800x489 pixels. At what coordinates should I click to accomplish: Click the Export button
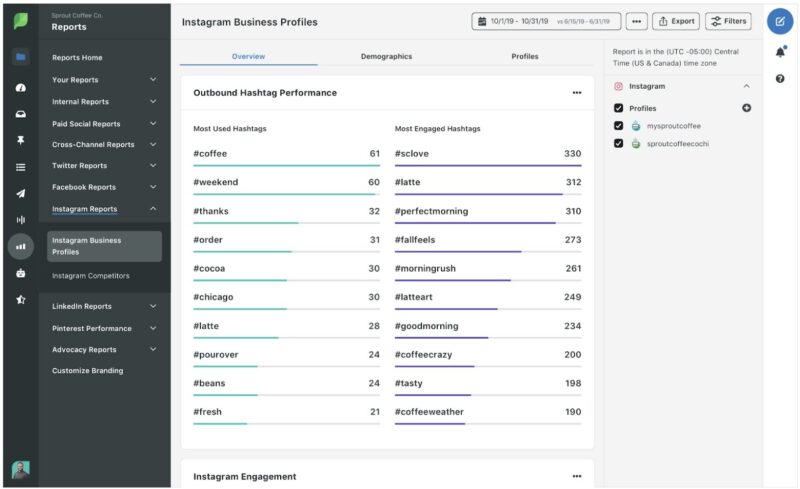(676, 21)
